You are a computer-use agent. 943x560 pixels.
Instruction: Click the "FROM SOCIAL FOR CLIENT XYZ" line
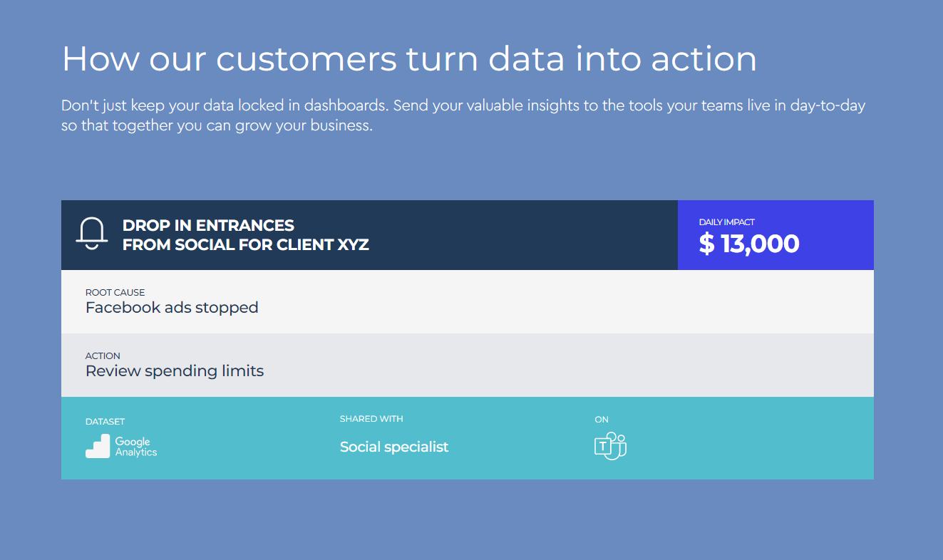click(x=246, y=244)
